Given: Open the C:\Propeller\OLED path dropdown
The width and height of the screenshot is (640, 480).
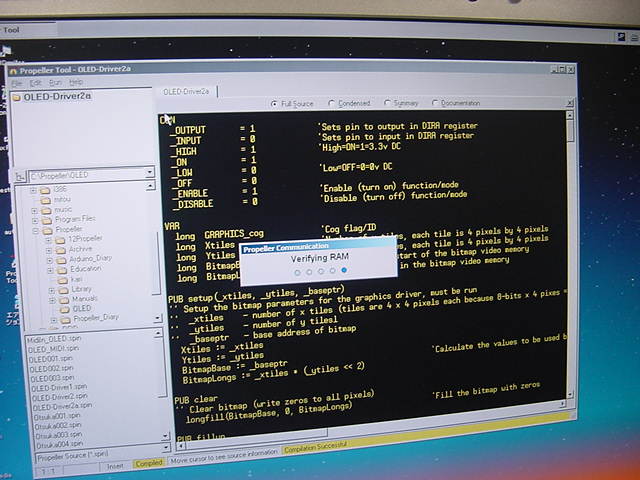Looking at the screenshot, I should coord(150,173).
